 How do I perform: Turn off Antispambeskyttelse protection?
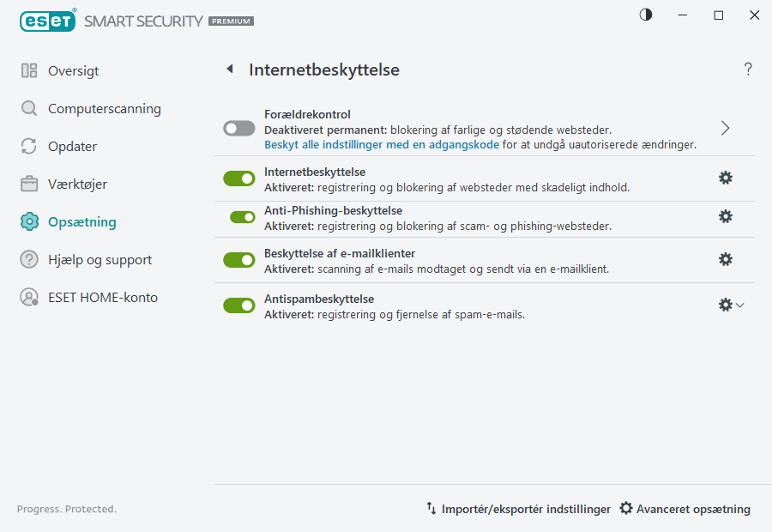point(238,305)
